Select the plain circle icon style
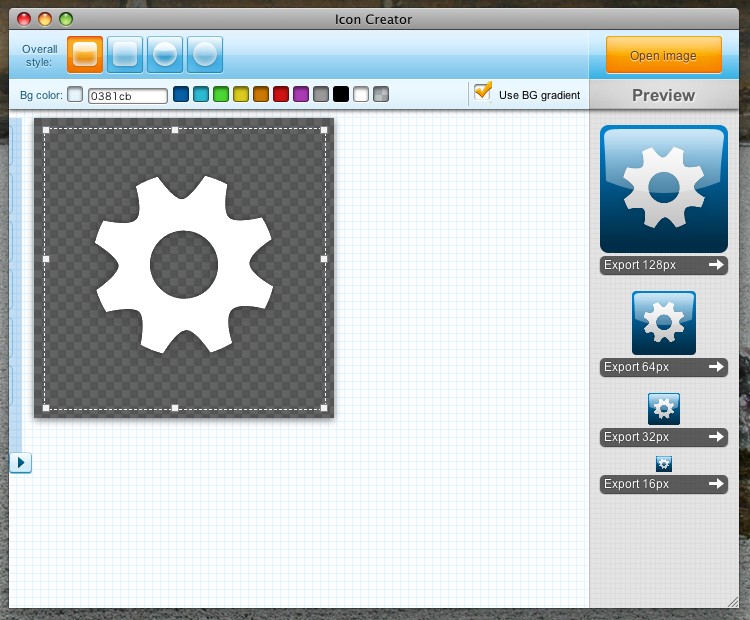750x620 pixels. point(205,55)
